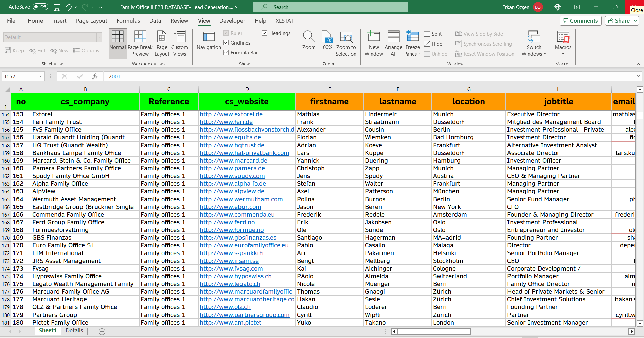Image resolution: width=644 pixels, height=338 pixels.
Task: Toggle the Gridlines checkbox
Action: (226, 43)
